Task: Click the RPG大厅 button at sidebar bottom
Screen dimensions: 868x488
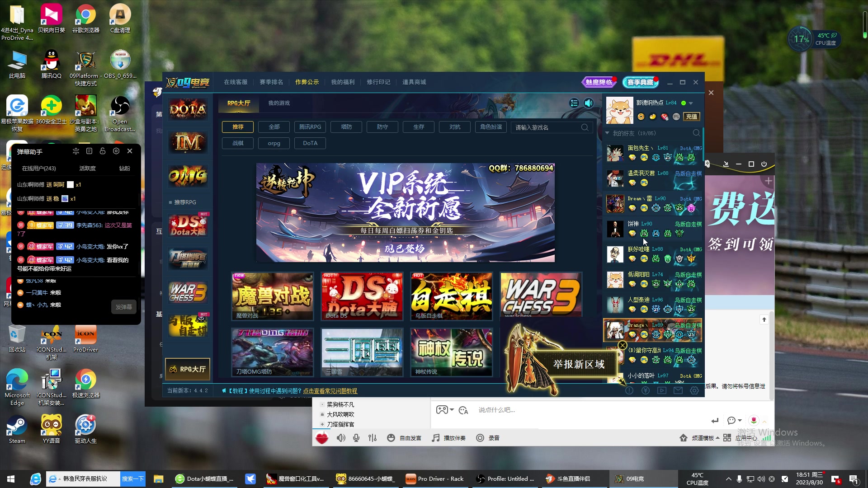Action: (188, 369)
